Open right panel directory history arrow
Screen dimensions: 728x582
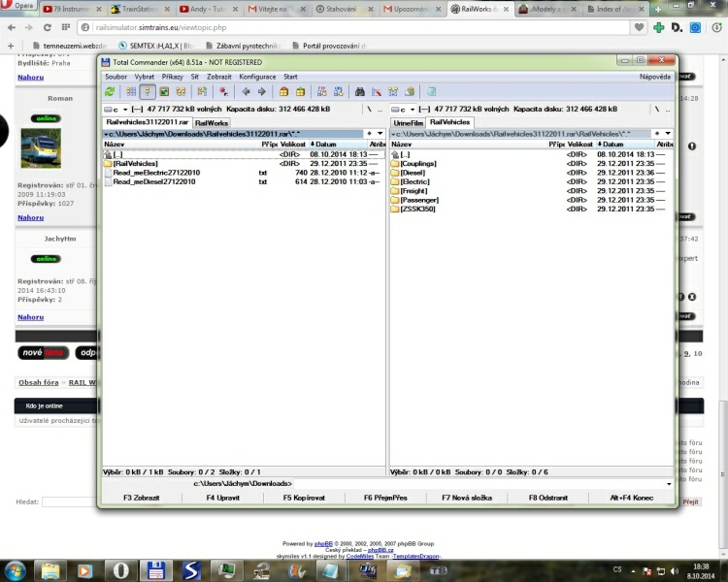click(x=668, y=134)
